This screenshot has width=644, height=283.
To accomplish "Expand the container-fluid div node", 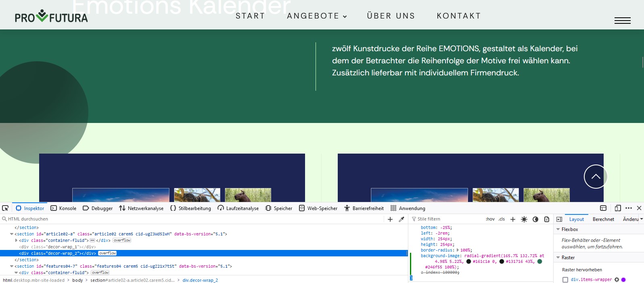I will [x=16, y=240].
